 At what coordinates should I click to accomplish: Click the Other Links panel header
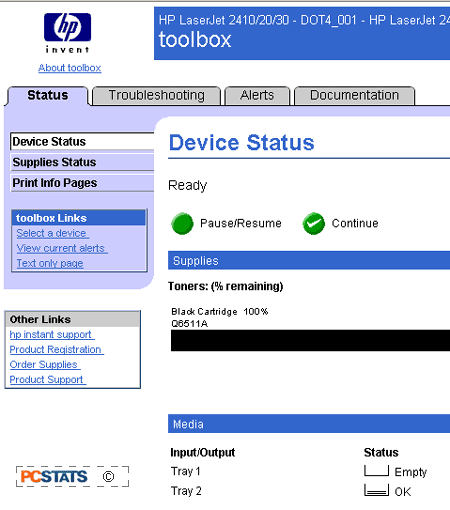[72, 319]
